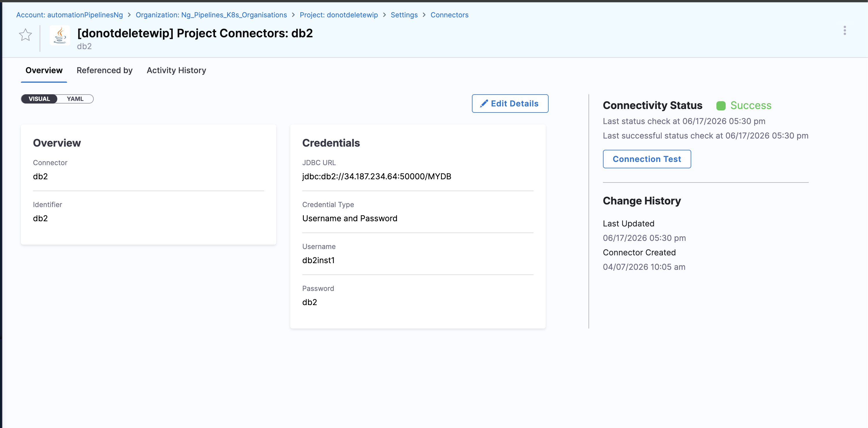Switch to YAML view mode
The width and height of the screenshot is (868, 428).
pos(75,99)
